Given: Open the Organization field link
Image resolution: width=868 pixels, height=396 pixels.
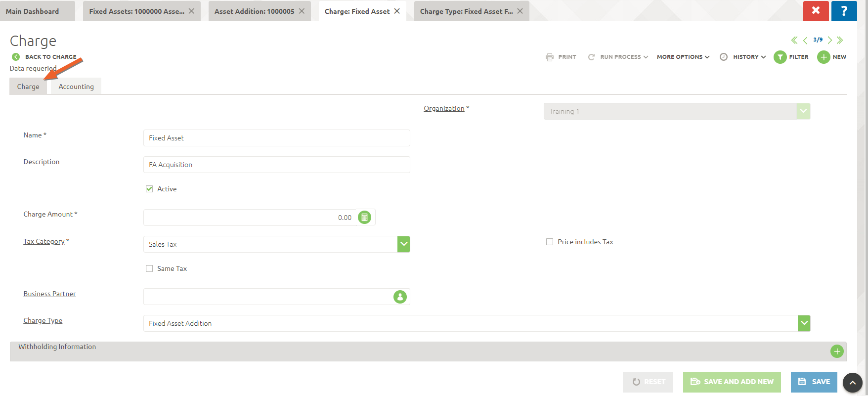Looking at the screenshot, I should 444,108.
